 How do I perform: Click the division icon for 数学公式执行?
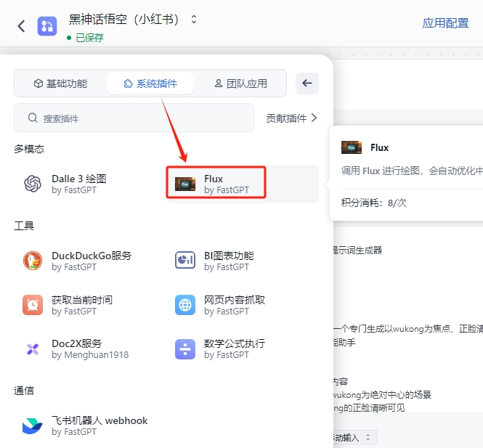coord(185,349)
